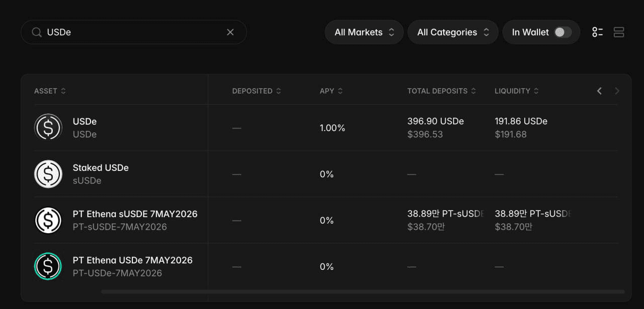This screenshot has width=644, height=309.
Task: Click the USDe token icon
Action: point(48,127)
